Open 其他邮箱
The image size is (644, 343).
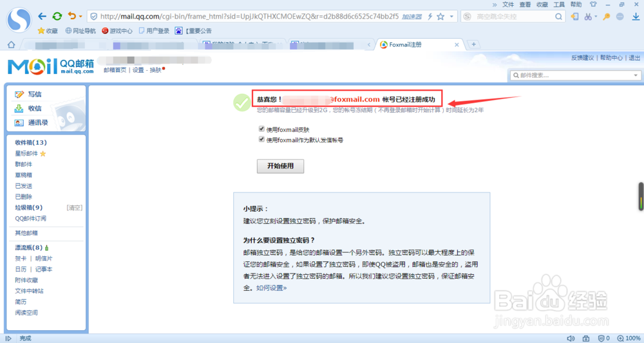click(26, 233)
